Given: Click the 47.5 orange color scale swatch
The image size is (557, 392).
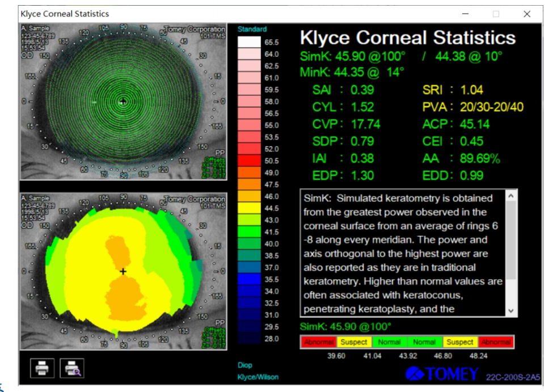Looking at the screenshot, I should (x=249, y=184).
